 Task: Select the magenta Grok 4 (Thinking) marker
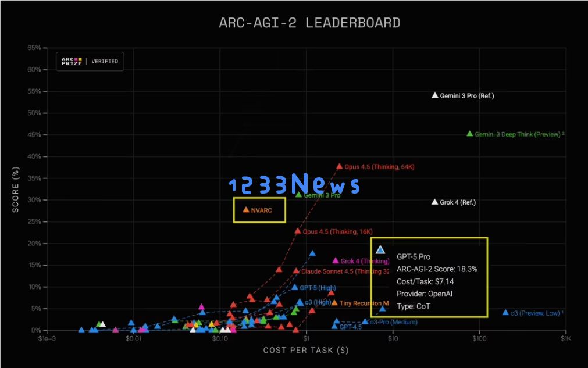tap(336, 261)
